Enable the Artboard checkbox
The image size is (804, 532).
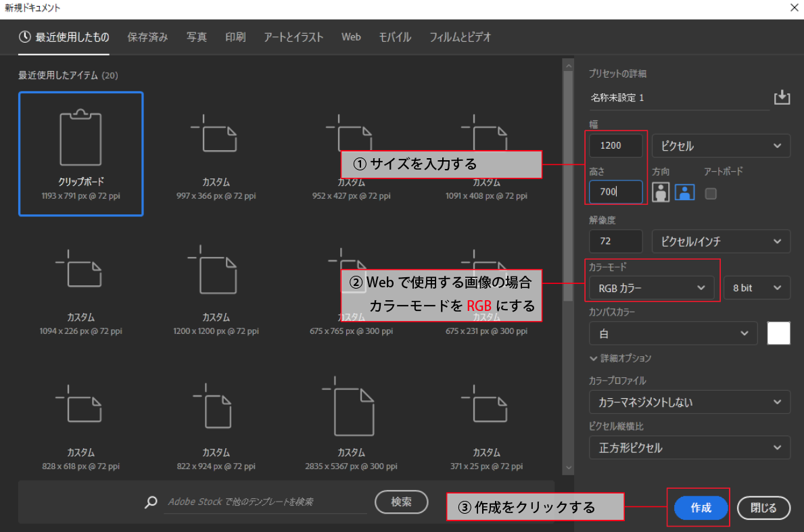(711, 193)
